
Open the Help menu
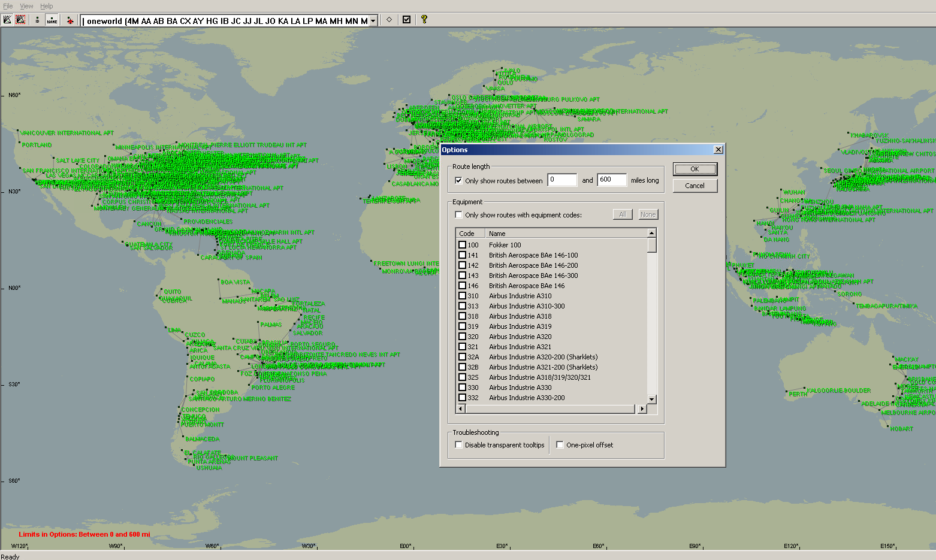coord(47,6)
